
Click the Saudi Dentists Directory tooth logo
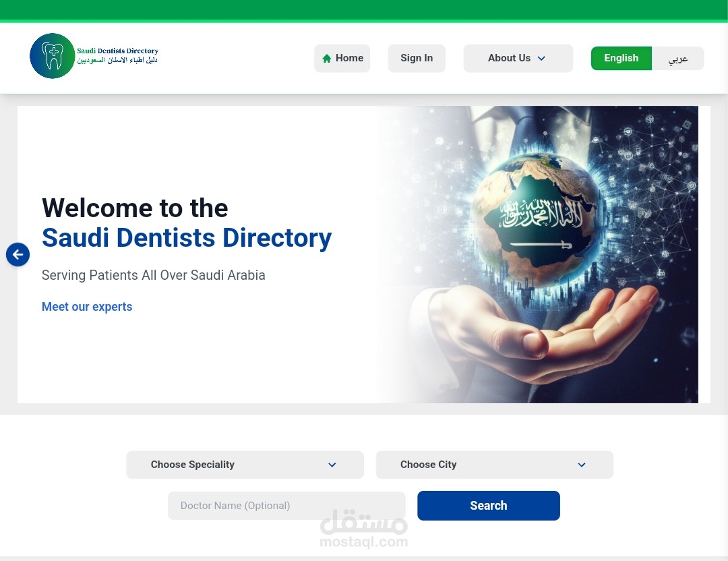pyautogui.click(x=52, y=56)
